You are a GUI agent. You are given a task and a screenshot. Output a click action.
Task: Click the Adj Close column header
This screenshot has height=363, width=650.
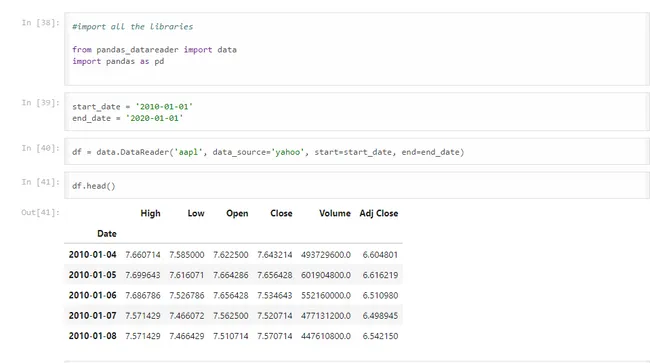pos(378,213)
